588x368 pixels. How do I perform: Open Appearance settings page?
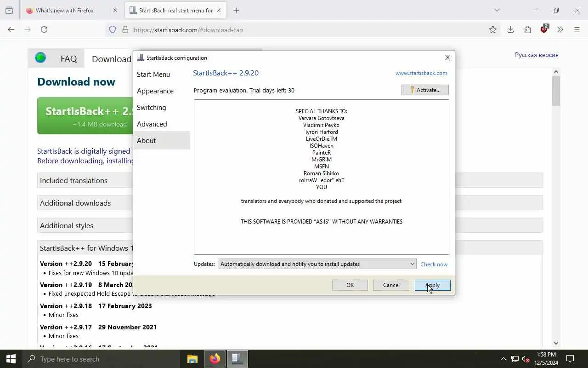[161, 91]
